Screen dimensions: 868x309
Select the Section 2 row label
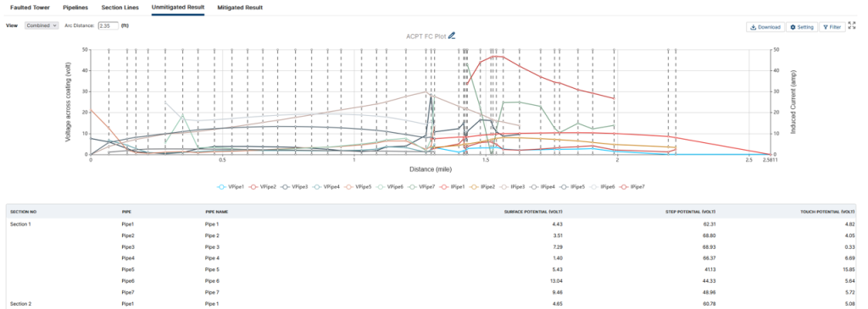[20, 304]
